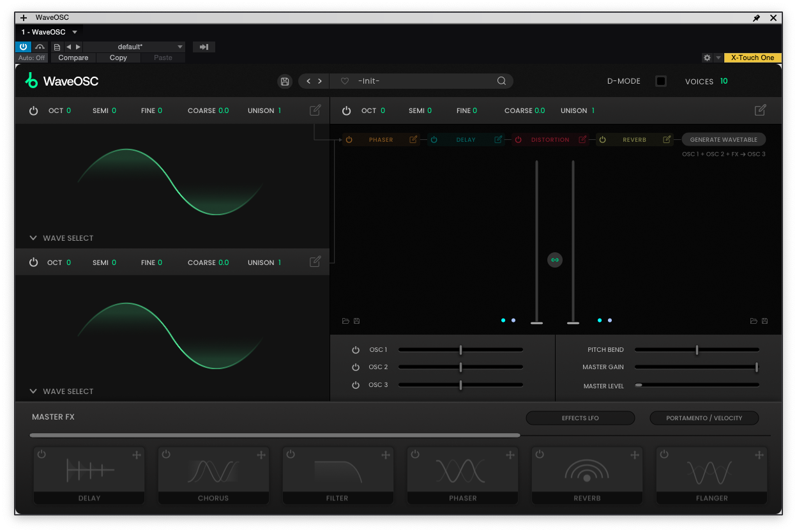
Task: Click the OSC 1 level slider
Action: pos(460,350)
